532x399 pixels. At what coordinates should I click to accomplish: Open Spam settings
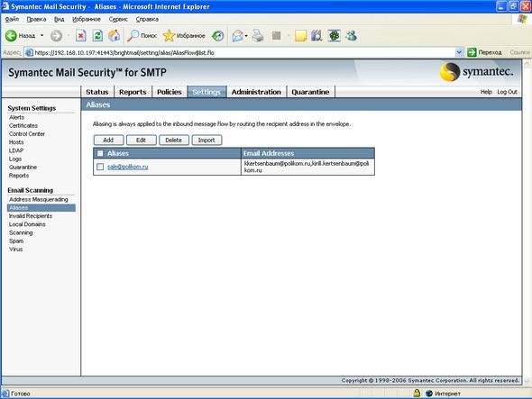click(x=16, y=241)
